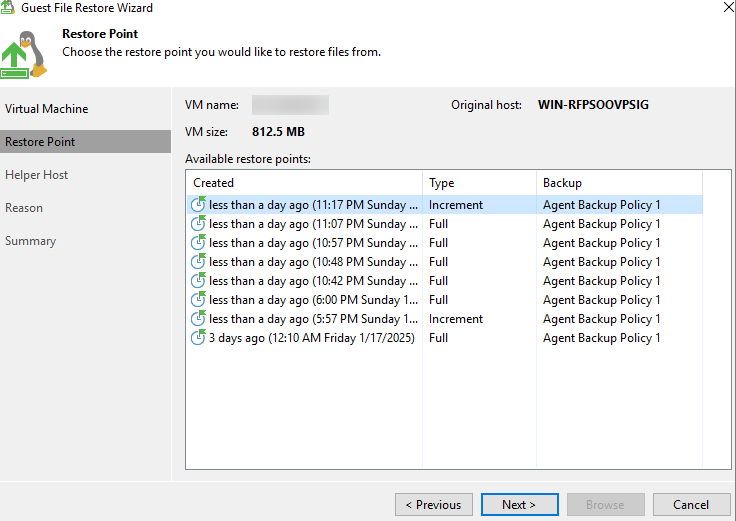Click restore point icon for 10:48 PM backup
The height and width of the screenshot is (521, 736).
click(x=198, y=262)
